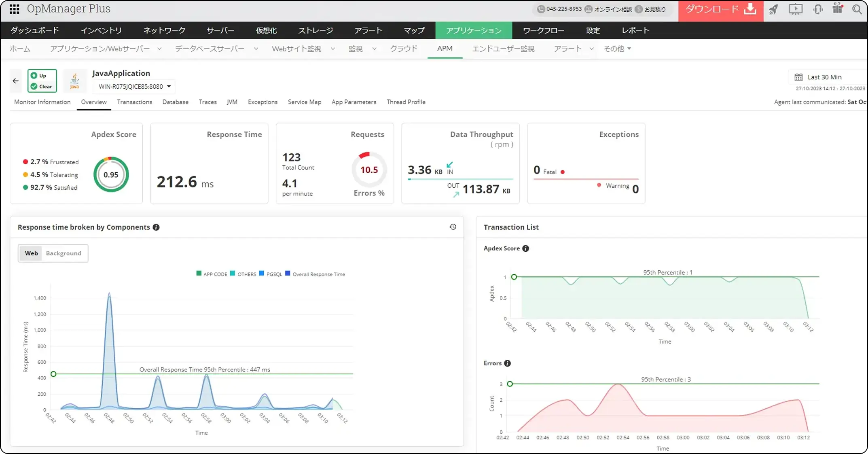Screen dimensions: 868x454
Task: Expand the アプリケーション/Webサーバー dropdown
Action: [x=159, y=49]
